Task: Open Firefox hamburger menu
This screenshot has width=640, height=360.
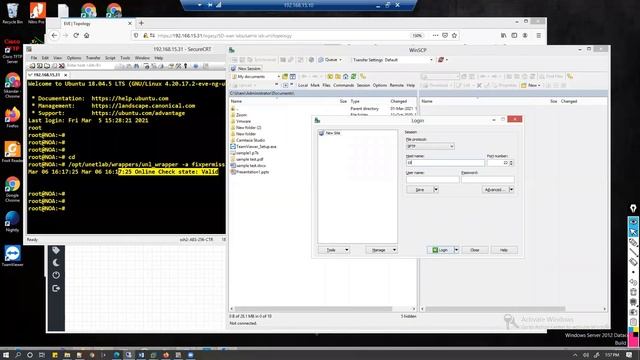Action: click(538, 36)
